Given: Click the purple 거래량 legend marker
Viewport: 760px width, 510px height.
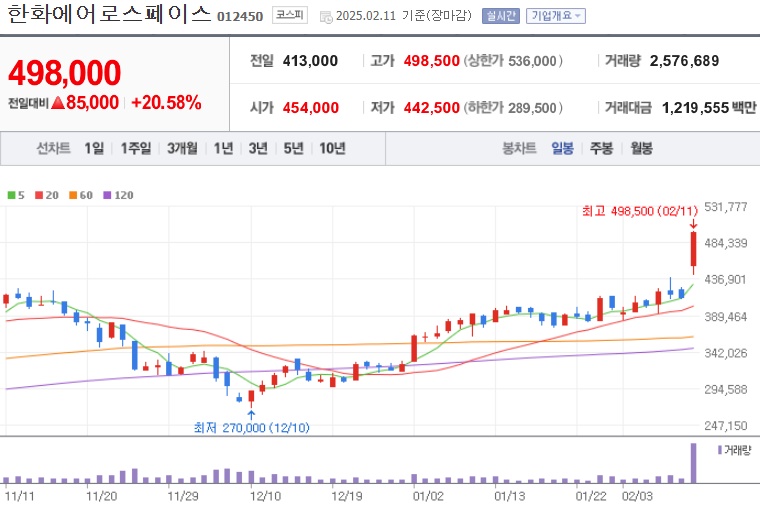Looking at the screenshot, I should tap(720, 450).
